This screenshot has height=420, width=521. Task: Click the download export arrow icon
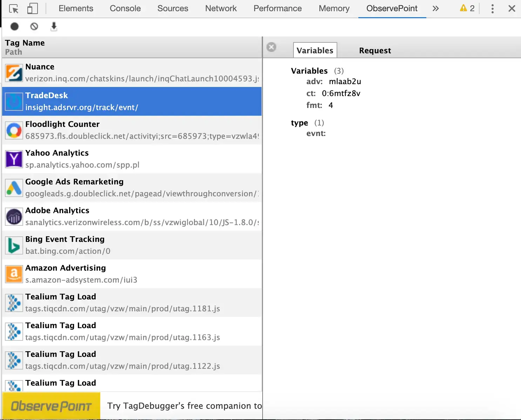(x=54, y=26)
